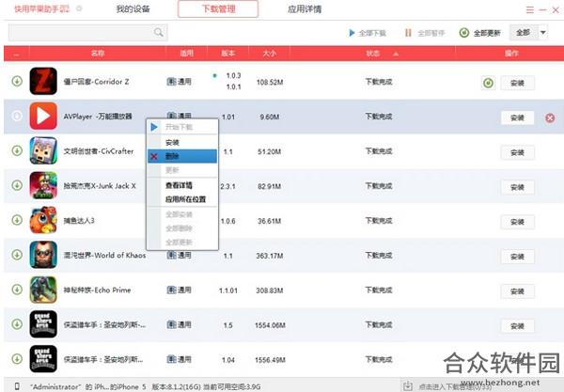Open the Echo Prime app icon

point(43,290)
